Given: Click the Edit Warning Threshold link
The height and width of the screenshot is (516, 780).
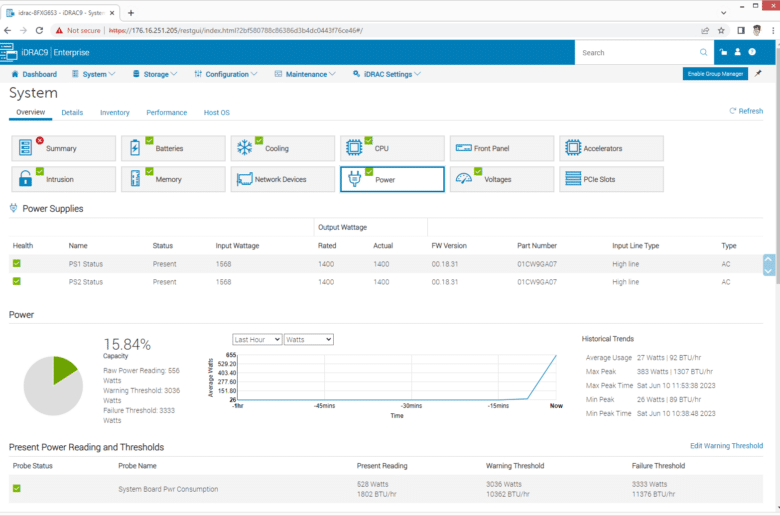Looking at the screenshot, I should tap(726, 446).
